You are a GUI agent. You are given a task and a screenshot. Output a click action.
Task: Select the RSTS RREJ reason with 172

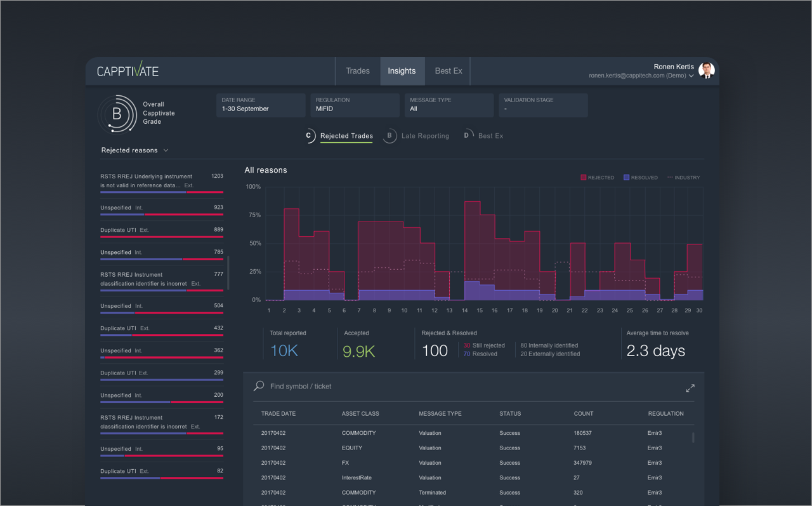pyautogui.click(x=162, y=423)
